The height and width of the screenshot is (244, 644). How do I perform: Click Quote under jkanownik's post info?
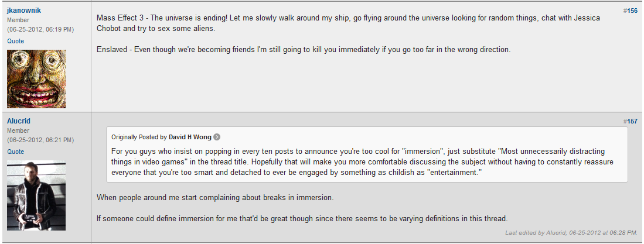click(x=16, y=41)
